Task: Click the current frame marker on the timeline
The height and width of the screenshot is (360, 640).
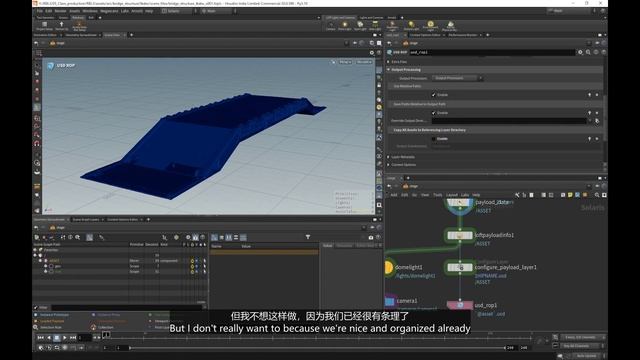Action: coord(106,335)
